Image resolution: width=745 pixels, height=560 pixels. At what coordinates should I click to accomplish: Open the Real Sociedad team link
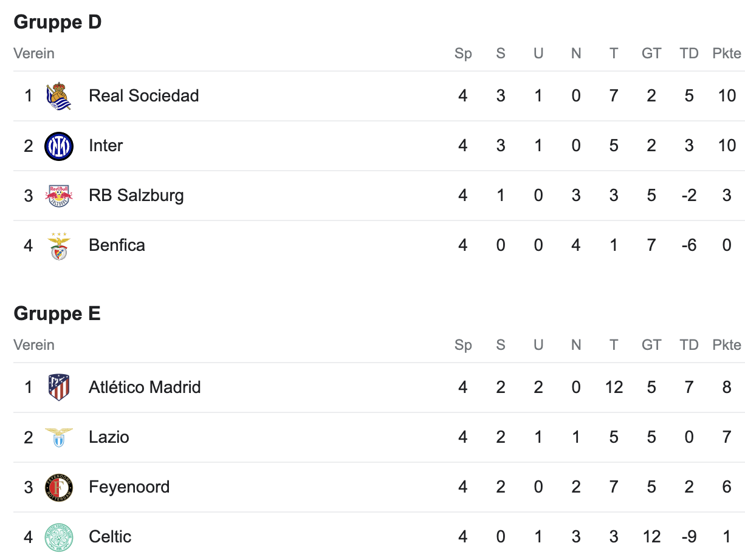pyautogui.click(x=144, y=95)
